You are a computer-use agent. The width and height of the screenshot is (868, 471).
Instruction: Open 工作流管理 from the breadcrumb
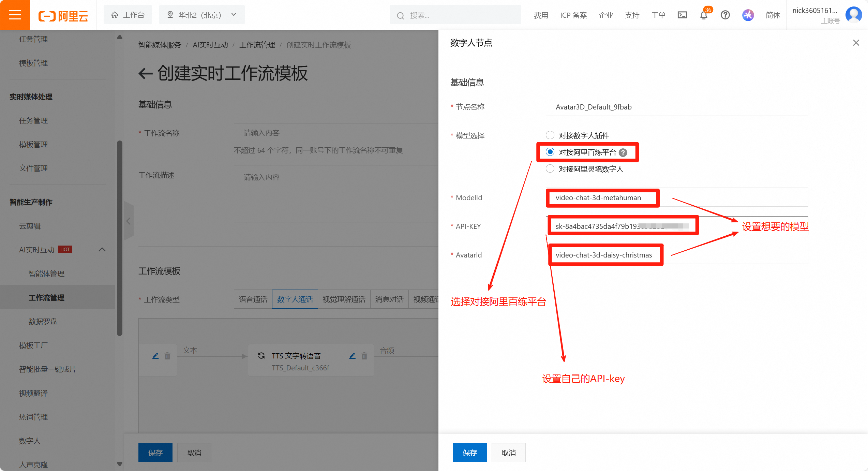tap(257, 45)
